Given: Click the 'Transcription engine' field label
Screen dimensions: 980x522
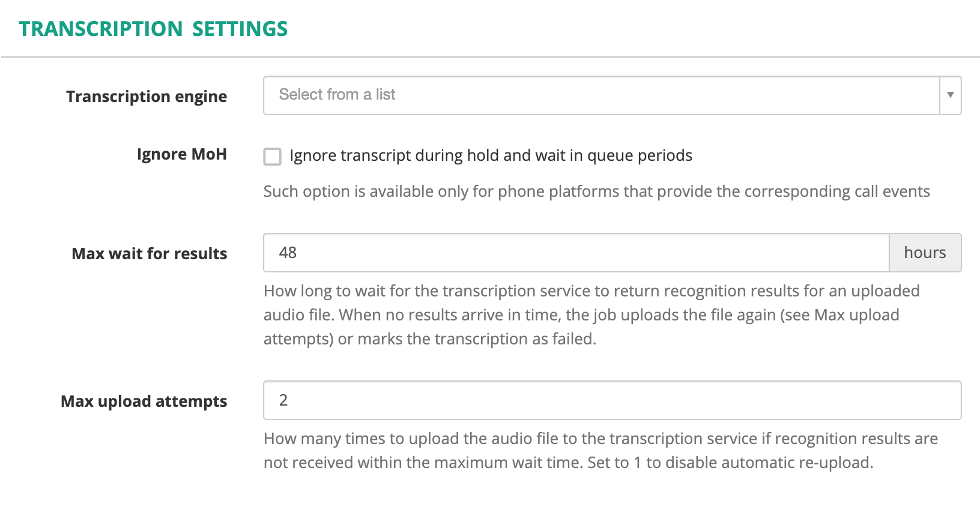Looking at the screenshot, I should (147, 97).
